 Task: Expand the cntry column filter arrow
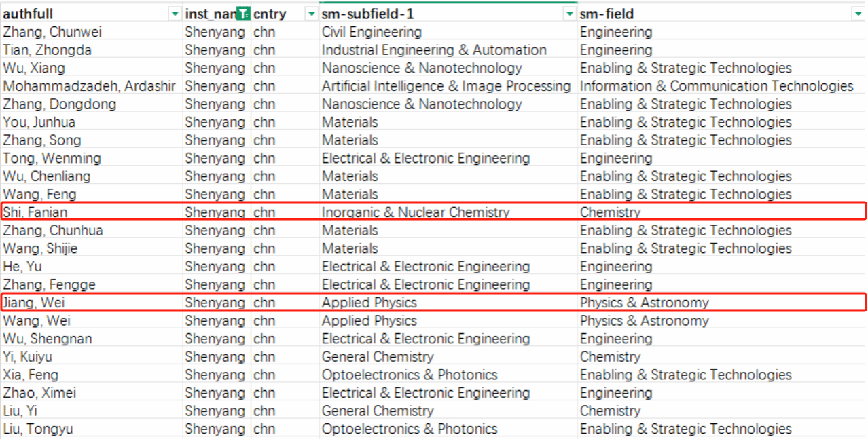[x=312, y=14]
